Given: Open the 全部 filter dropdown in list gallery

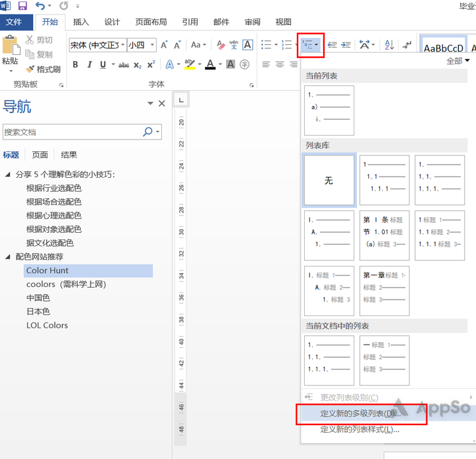Looking at the screenshot, I should click(x=457, y=61).
